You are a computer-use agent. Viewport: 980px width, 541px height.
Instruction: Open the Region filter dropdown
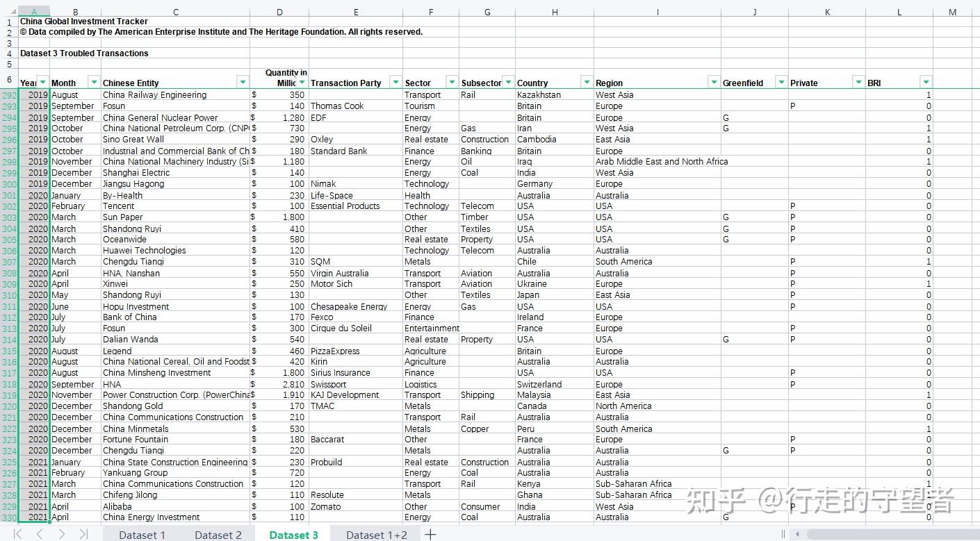(713, 82)
